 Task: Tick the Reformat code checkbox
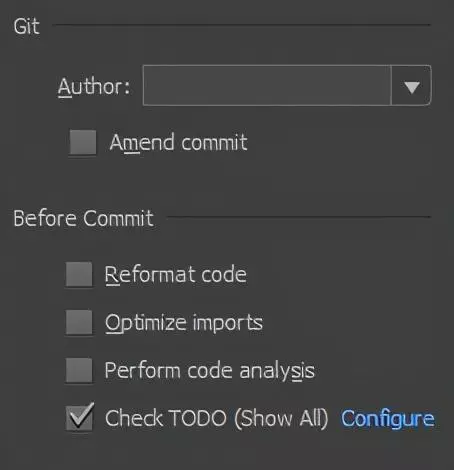click(x=79, y=274)
